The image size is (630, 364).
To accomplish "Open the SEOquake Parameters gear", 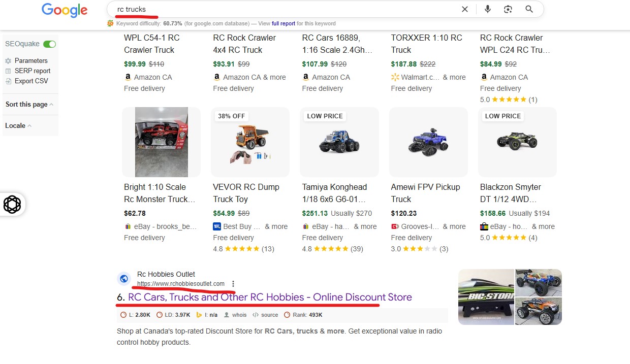I will pos(8,61).
